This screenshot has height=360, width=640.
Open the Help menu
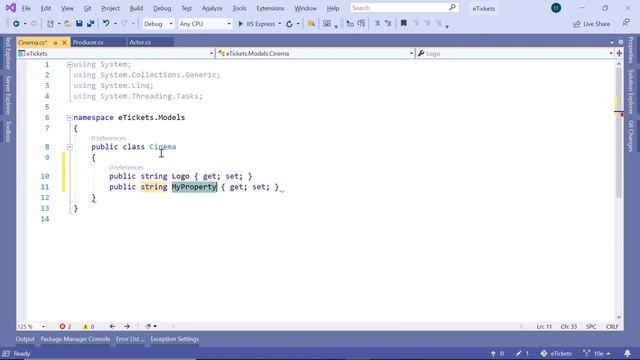[333, 8]
